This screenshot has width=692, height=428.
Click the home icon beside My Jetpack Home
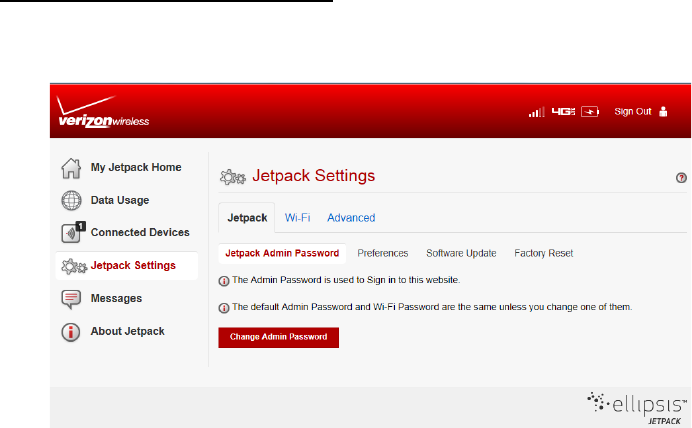[x=71, y=168]
